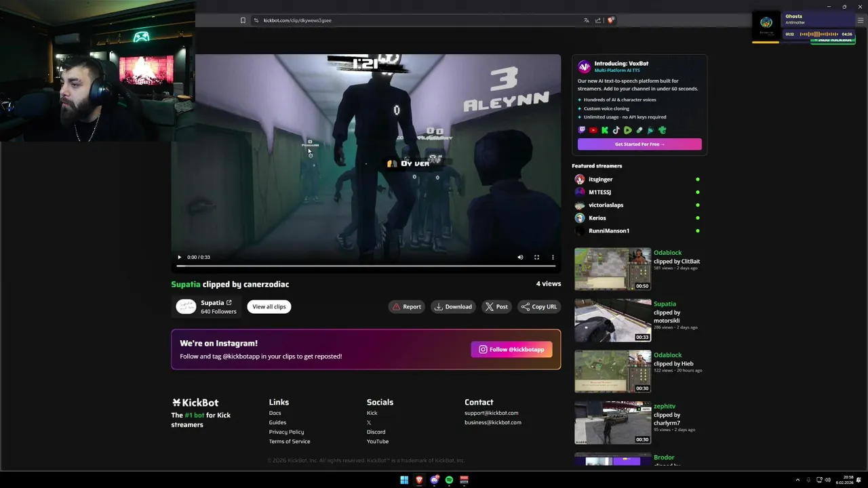Click zephitv streamer name
Image resolution: width=868 pixels, height=488 pixels.
pyautogui.click(x=665, y=406)
